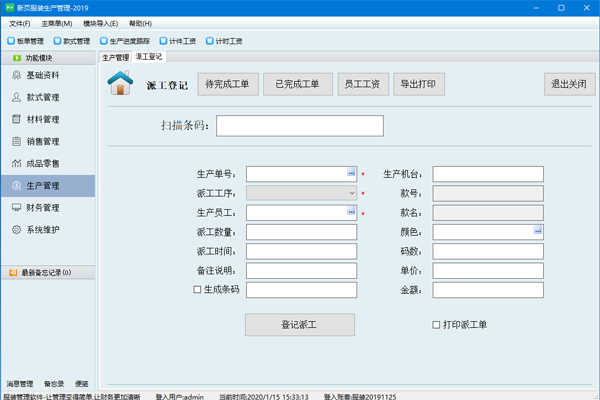Select 成品零售 in sidebar
The width and height of the screenshot is (600, 400).
coord(48,164)
